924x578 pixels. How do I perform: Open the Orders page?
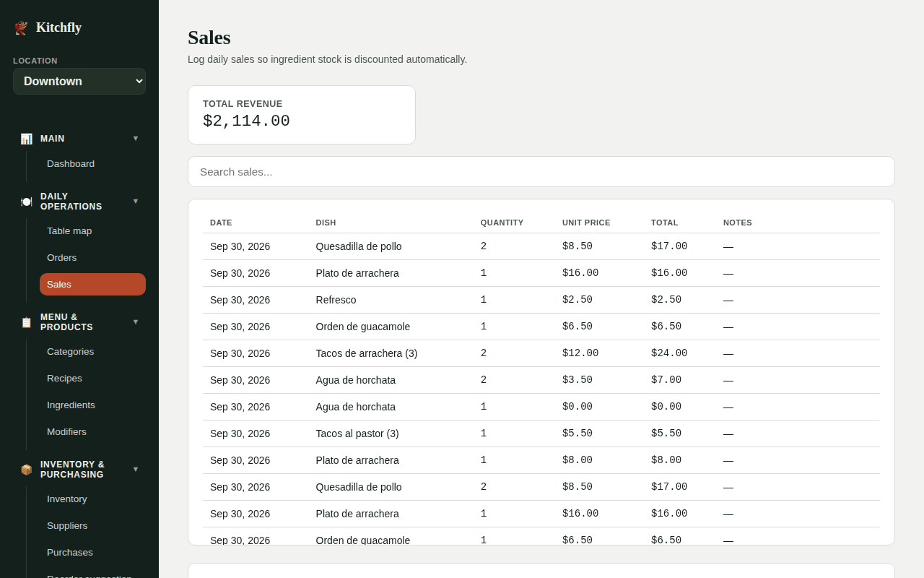point(92,258)
